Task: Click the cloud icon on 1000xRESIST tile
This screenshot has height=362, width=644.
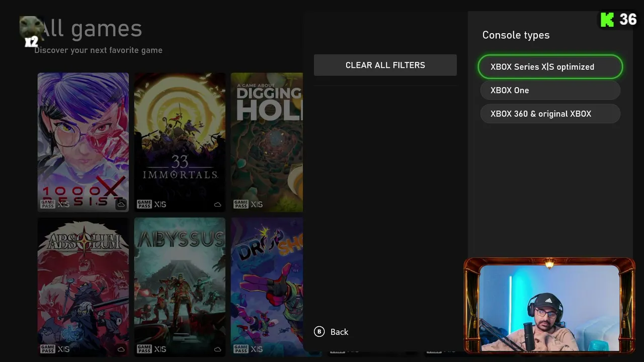Action: (121, 205)
